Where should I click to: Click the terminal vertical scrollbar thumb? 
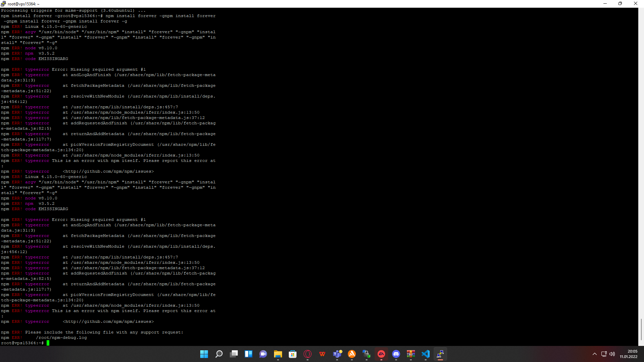point(641,329)
